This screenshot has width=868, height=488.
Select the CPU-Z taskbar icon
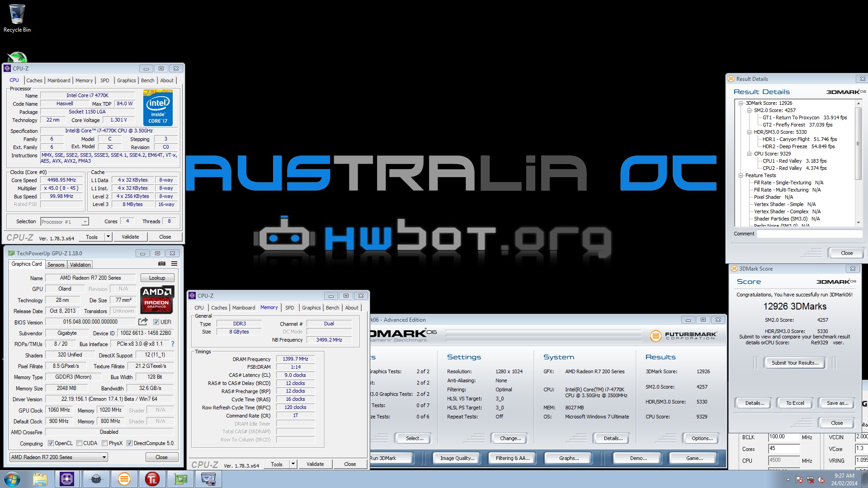pyautogui.click(x=67, y=479)
